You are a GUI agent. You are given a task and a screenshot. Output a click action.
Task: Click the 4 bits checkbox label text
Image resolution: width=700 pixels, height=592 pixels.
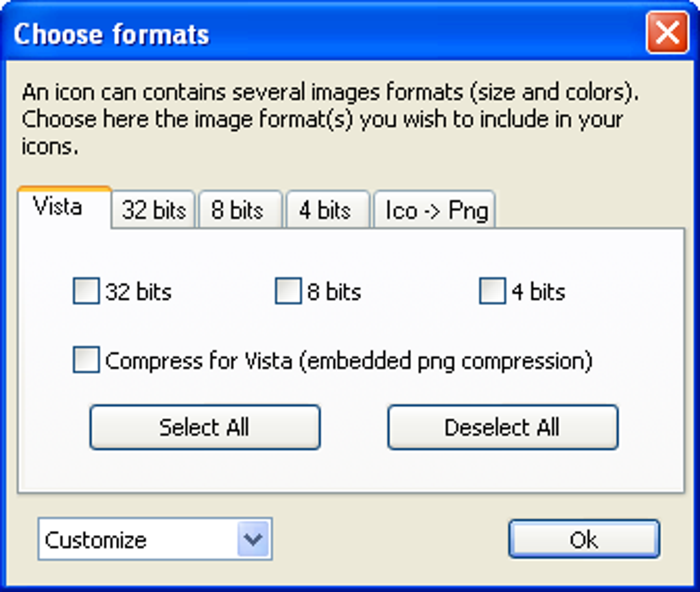[539, 292]
